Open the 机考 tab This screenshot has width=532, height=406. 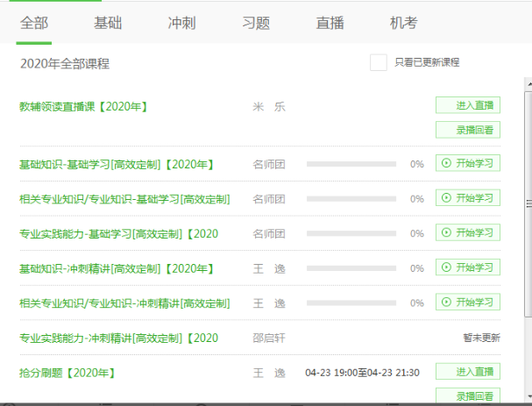(404, 22)
